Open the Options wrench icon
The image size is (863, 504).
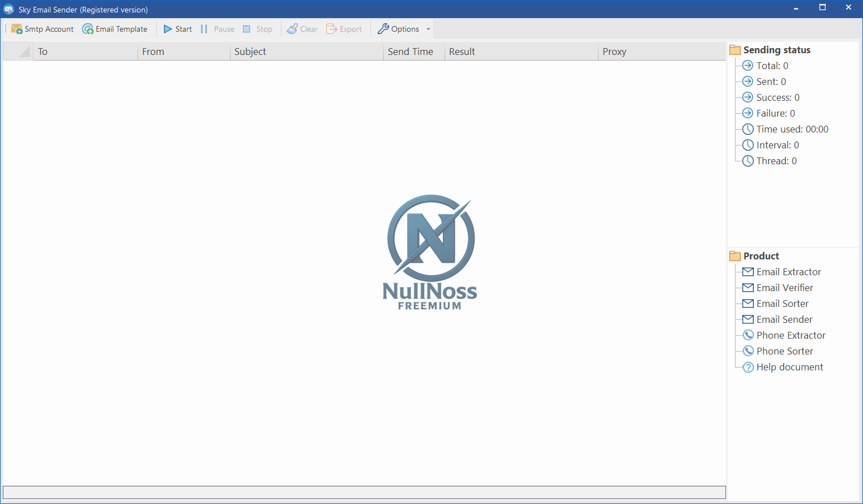tap(383, 29)
